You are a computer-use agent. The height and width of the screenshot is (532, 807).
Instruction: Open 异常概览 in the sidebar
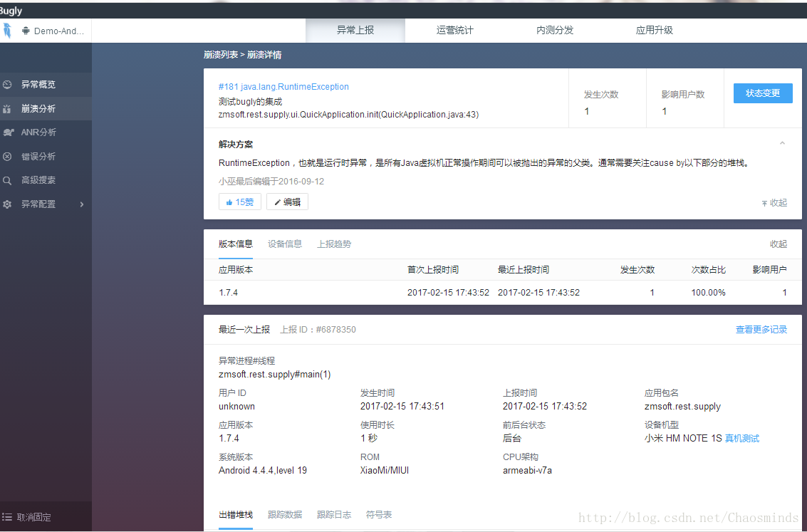coord(46,84)
